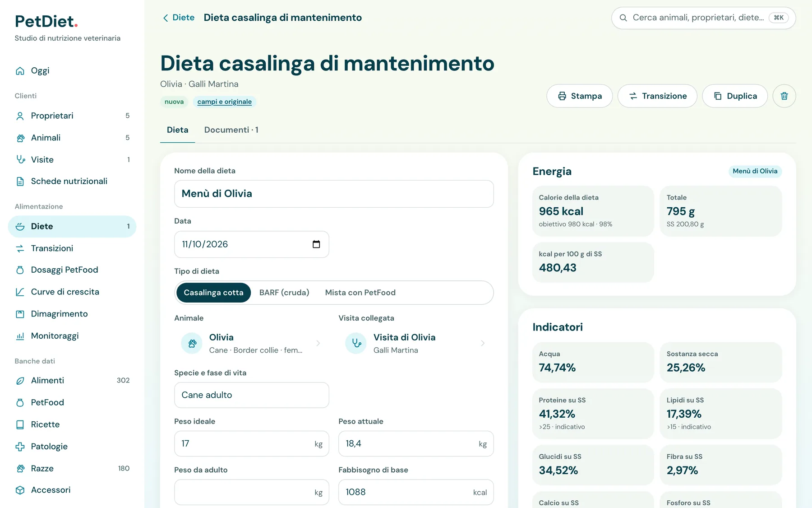The height and width of the screenshot is (508, 812).
Task: Focus the empty Peso da adulto field
Action: (252, 492)
